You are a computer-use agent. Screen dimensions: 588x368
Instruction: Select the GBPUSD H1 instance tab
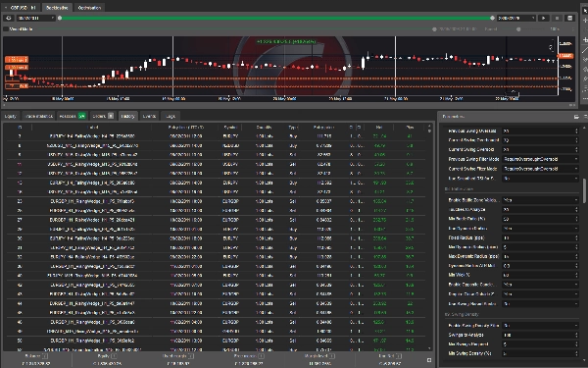21,8
